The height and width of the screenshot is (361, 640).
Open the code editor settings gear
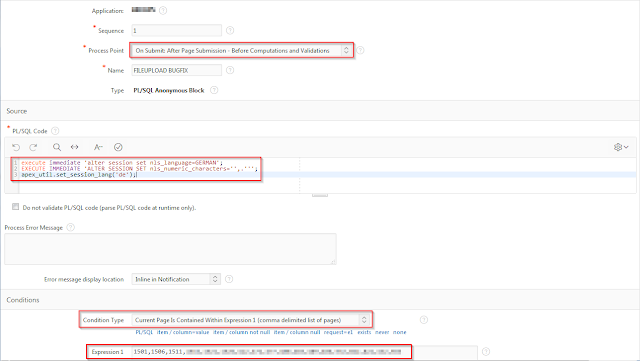click(621, 147)
